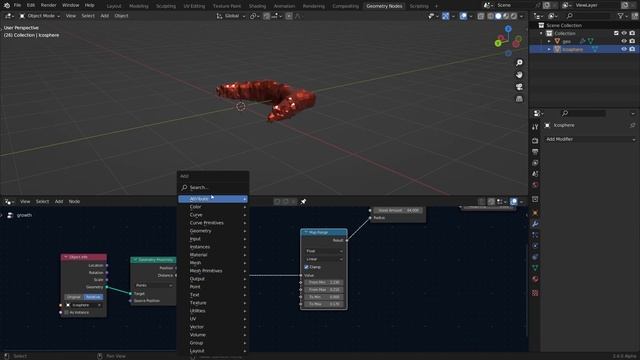Open Float data type dropdown in Map Range
The height and width of the screenshot is (360, 640).
(324, 251)
